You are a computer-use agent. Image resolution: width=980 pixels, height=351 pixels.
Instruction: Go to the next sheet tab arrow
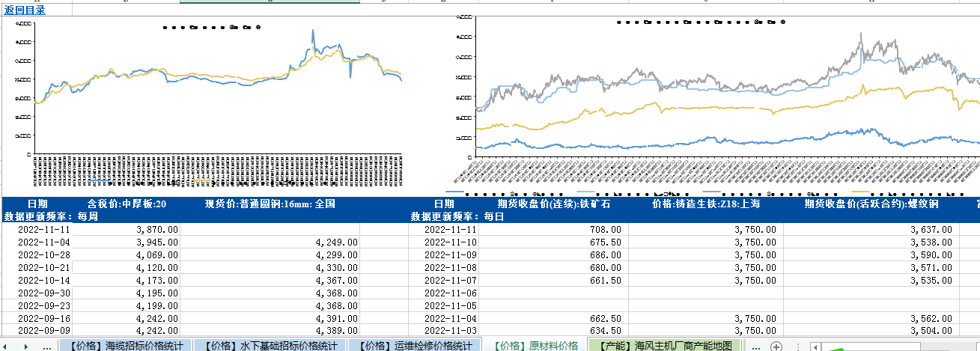[x=26, y=346]
